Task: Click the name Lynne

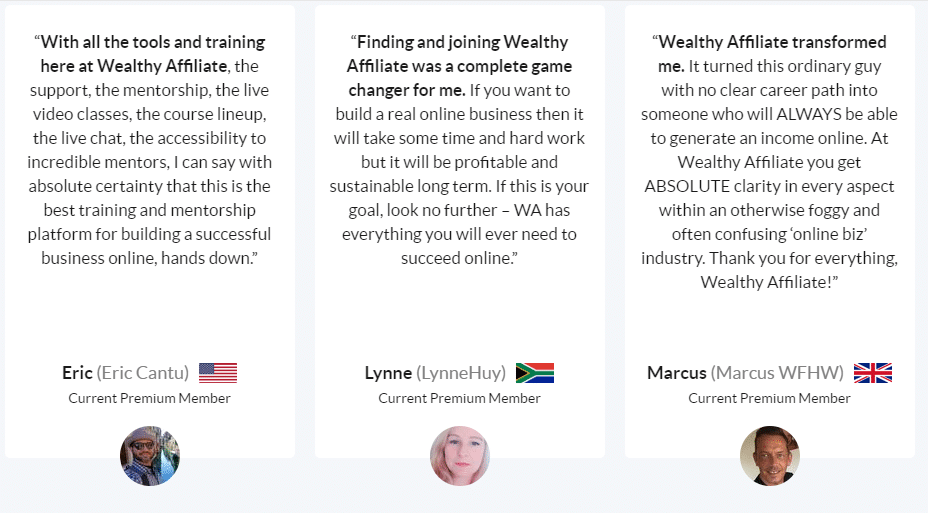Action: point(388,373)
